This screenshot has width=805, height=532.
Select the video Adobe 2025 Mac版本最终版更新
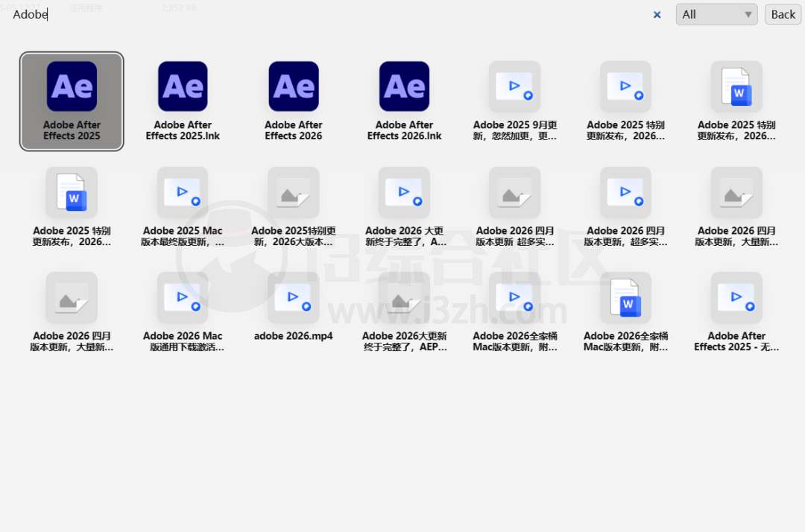click(x=183, y=206)
